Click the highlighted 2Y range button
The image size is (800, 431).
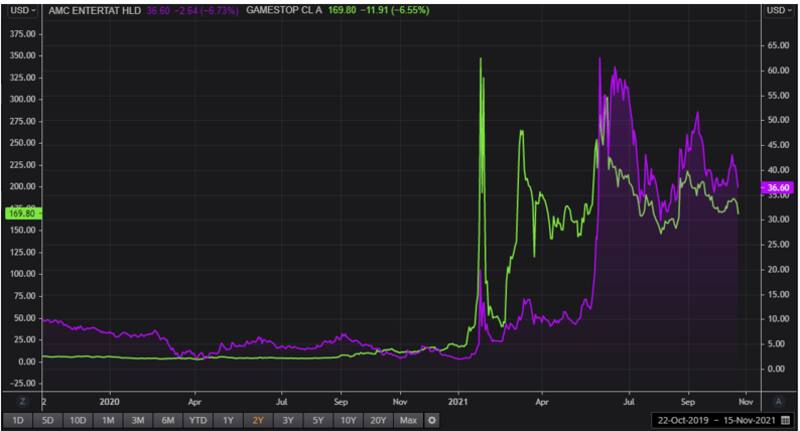pos(260,420)
